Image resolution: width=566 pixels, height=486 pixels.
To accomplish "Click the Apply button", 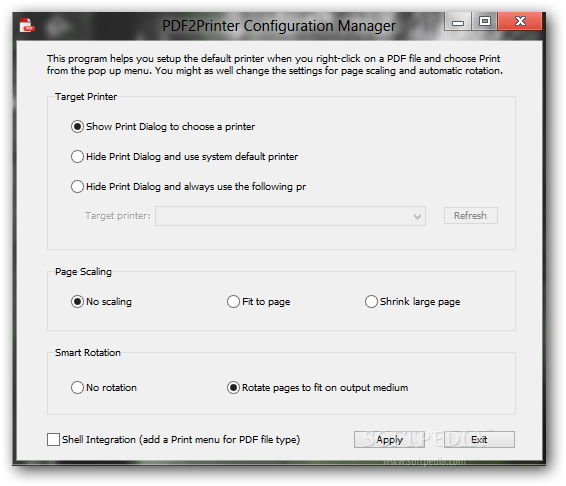I will click(389, 439).
